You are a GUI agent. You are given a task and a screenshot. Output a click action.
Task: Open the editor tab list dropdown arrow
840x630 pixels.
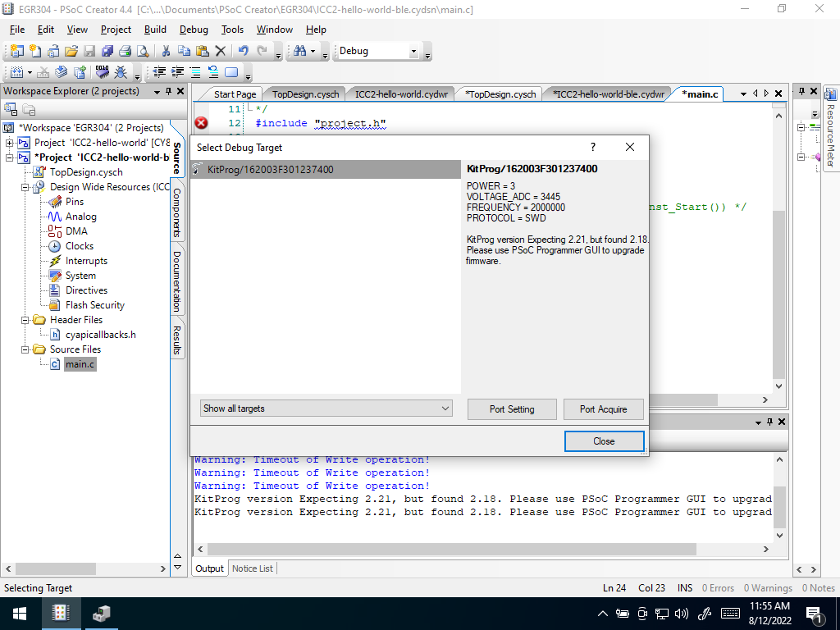pyautogui.click(x=743, y=94)
